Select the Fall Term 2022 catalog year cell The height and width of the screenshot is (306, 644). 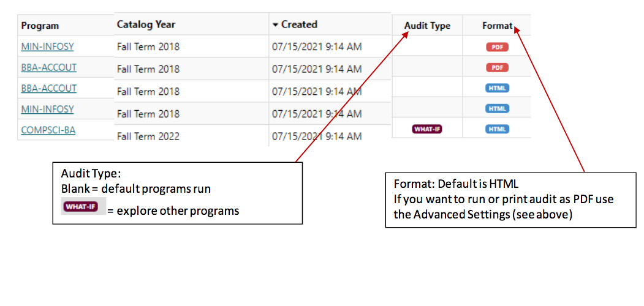[x=148, y=136]
